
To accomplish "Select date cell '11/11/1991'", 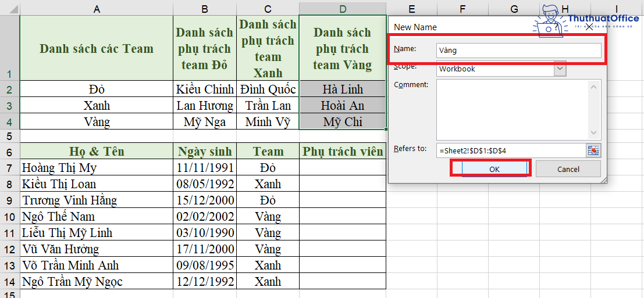I will coord(205,167).
